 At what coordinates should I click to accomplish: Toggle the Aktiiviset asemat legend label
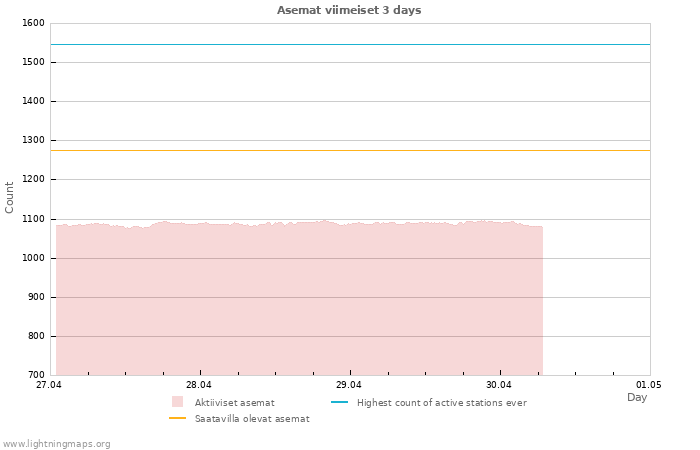[x=235, y=402]
